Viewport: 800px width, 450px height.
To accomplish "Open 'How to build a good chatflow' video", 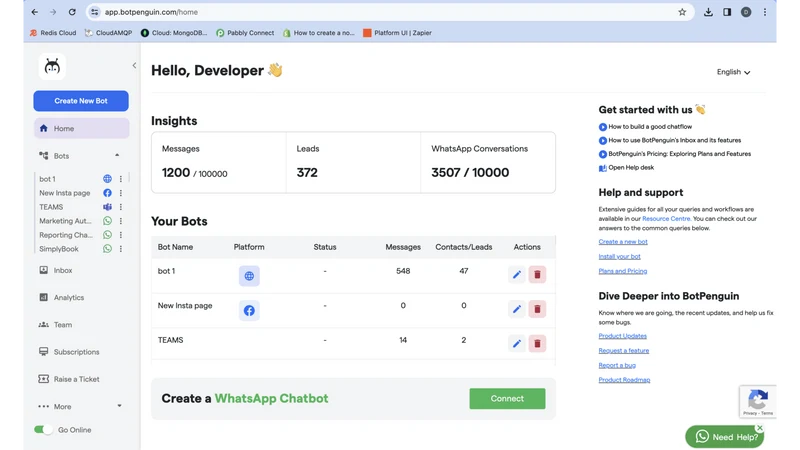I will [x=645, y=127].
